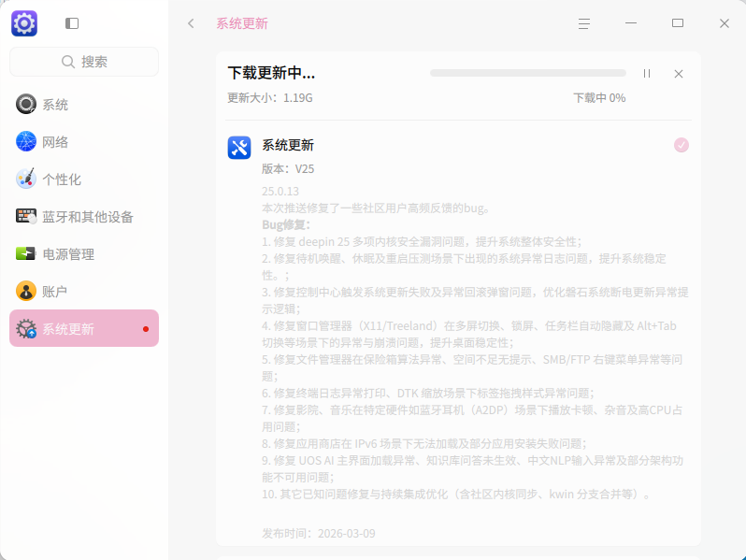This screenshot has height=560, width=746.
Task: Click the paintbrush personalization icon
Action: click(x=25, y=179)
